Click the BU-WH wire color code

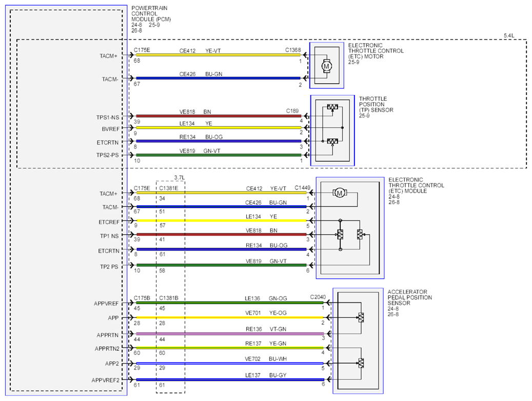278,359
